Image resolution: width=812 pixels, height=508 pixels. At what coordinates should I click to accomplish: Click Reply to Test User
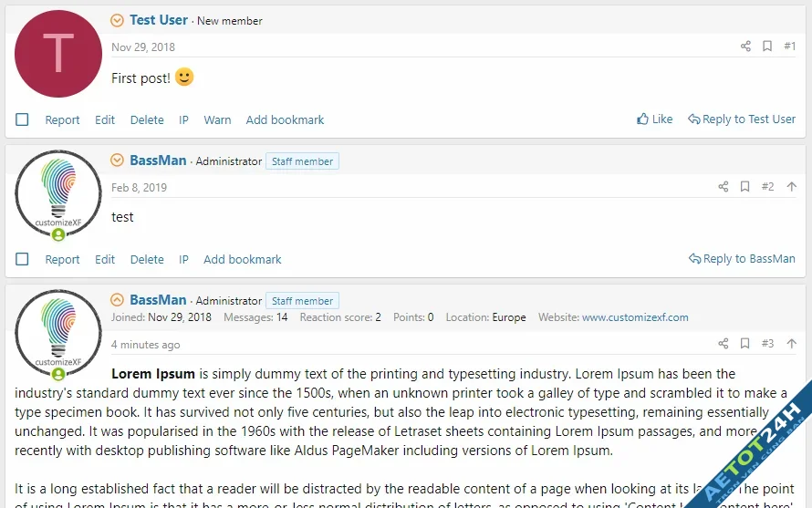(x=742, y=119)
